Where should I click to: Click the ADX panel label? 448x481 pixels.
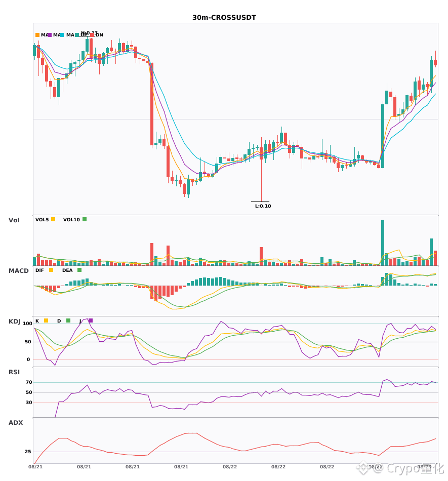tap(16, 423)
